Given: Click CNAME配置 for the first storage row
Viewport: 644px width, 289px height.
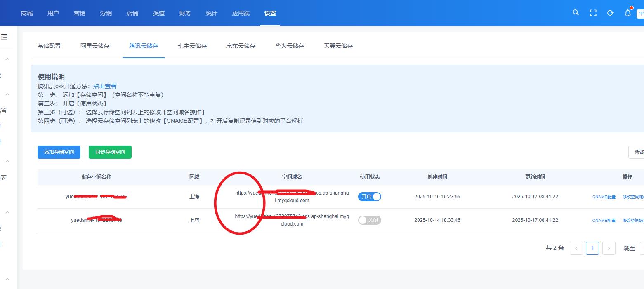Looking at the screenshot, I should point(604,197).
